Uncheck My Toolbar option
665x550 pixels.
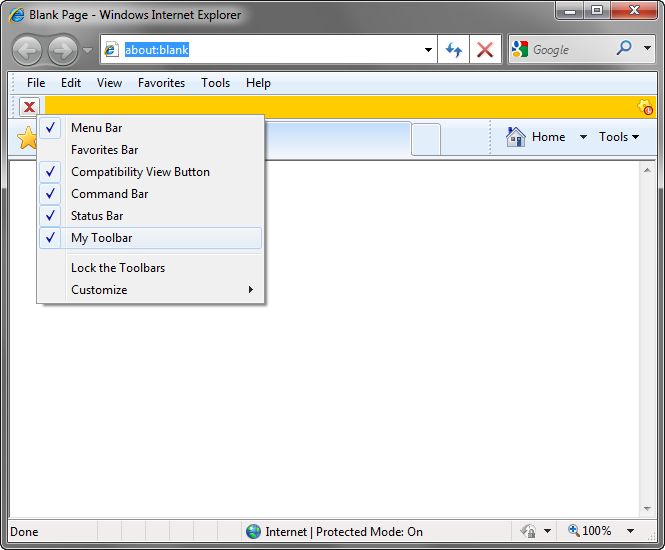tap(151, 238)
